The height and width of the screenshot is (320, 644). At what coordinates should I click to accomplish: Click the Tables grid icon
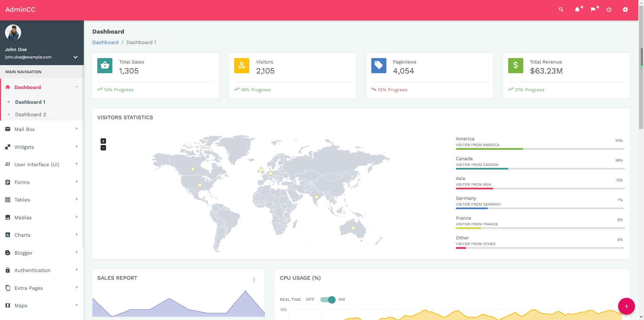pyautogui.click(x=8, y=199)
